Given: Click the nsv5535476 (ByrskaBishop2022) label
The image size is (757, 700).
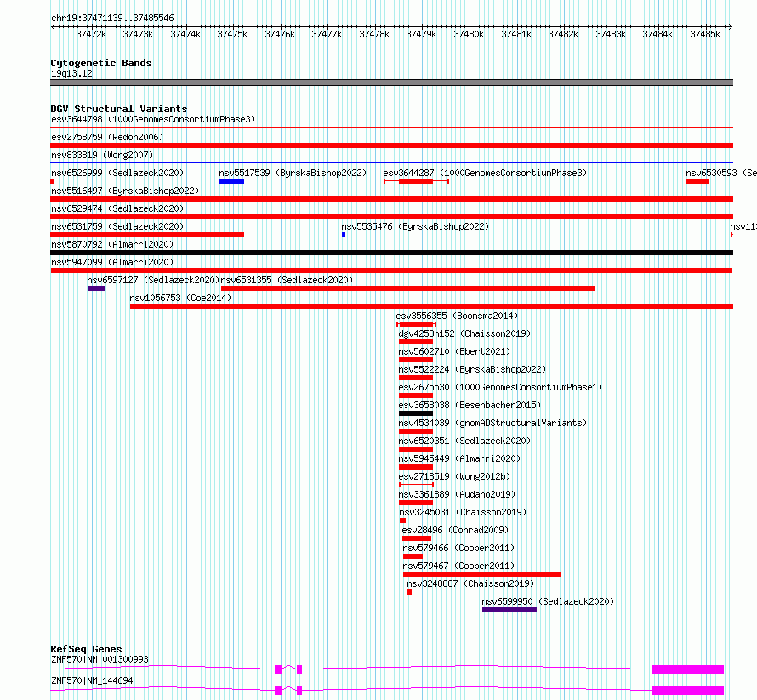Looking at the screenshot, I should tap(415, 226).
